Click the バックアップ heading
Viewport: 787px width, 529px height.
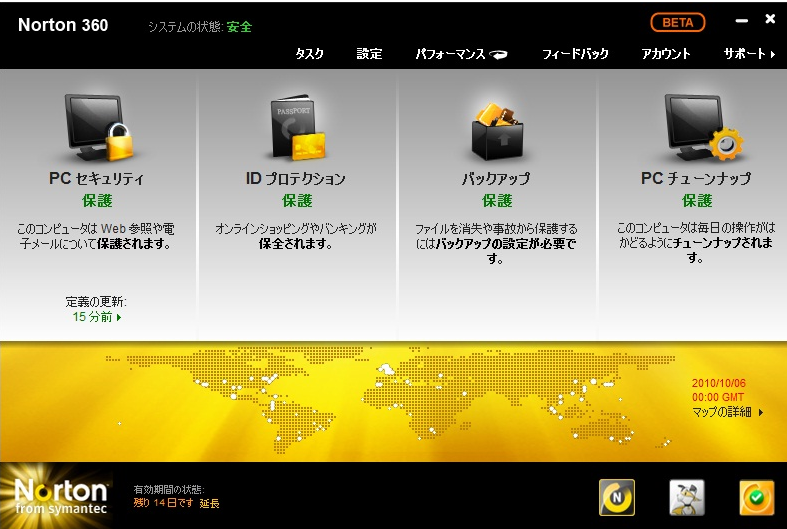(x=496, y=178)
